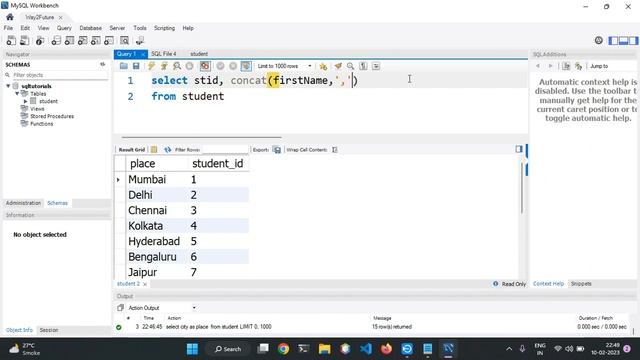Switch to the Snippets tab
640x360 pixels.
[x=581, y=283]
